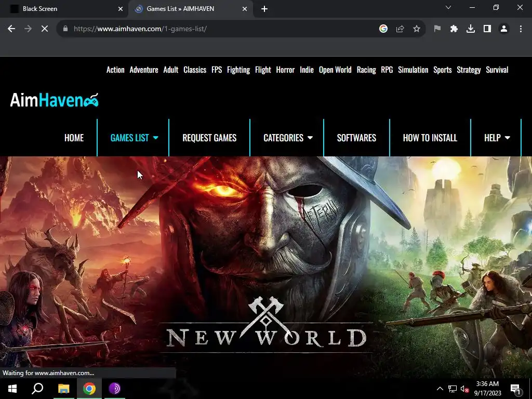Open Chrome's three-dot menu

click(521, 29)
